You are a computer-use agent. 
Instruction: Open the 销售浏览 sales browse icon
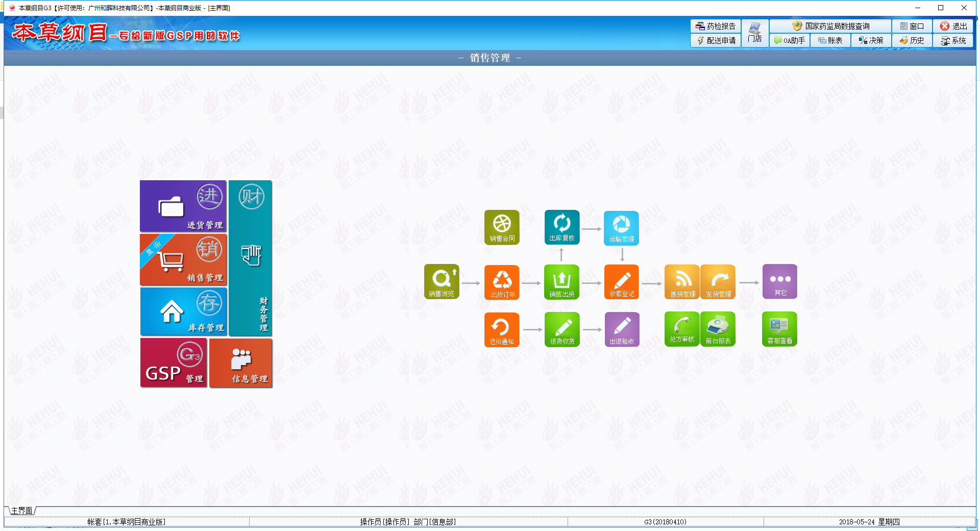442,281
